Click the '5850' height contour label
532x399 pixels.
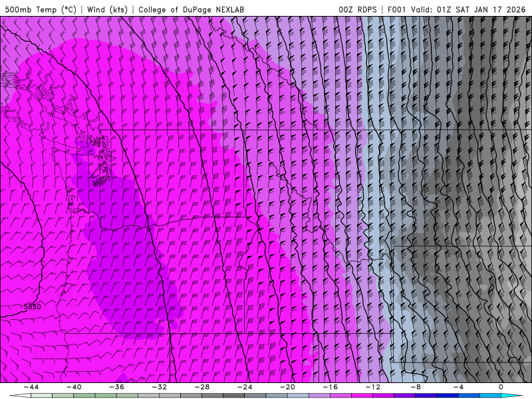[x=32, y=307]
